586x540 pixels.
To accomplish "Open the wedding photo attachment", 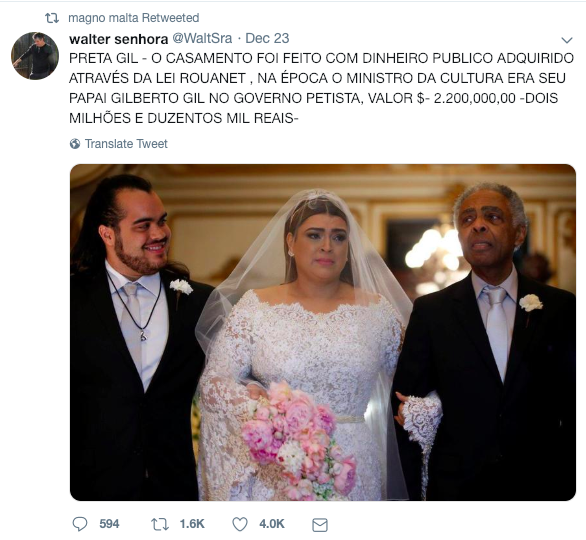I will [x=323, y=333].
